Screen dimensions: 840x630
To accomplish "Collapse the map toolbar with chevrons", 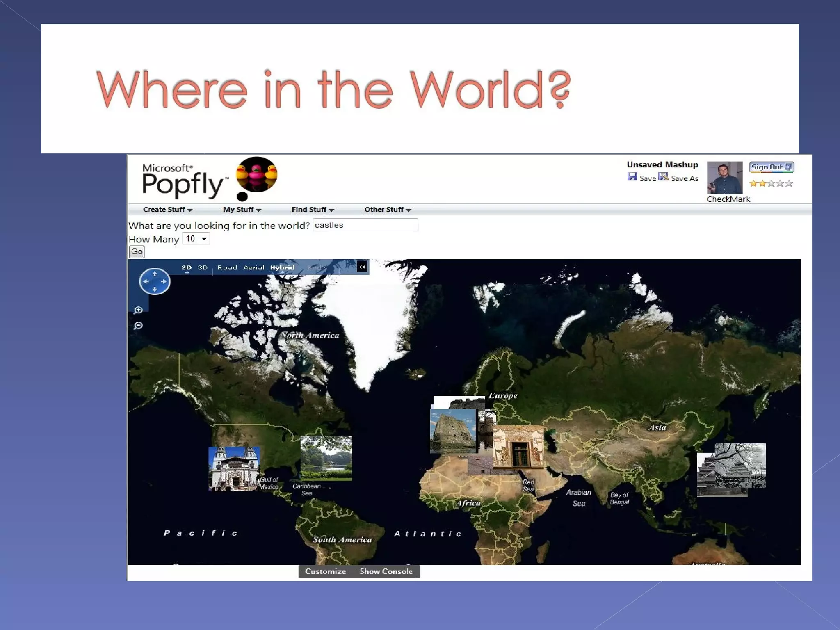I will coord(362,267).
